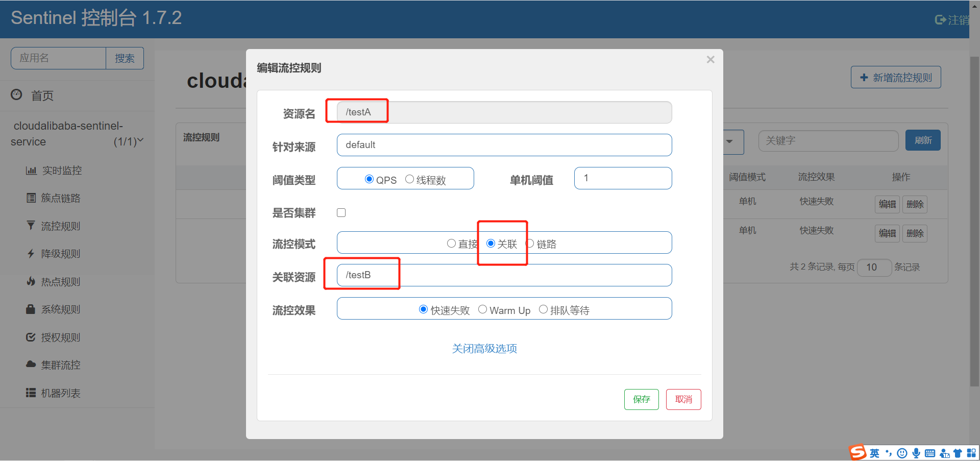
Task: Open 降级规则 menu item
Action: click(61, 254)
